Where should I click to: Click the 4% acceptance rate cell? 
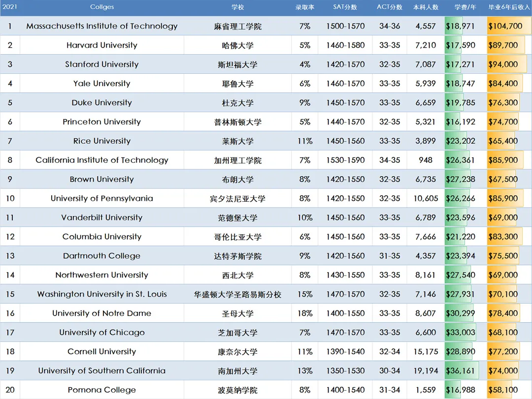tap(305, 64)
